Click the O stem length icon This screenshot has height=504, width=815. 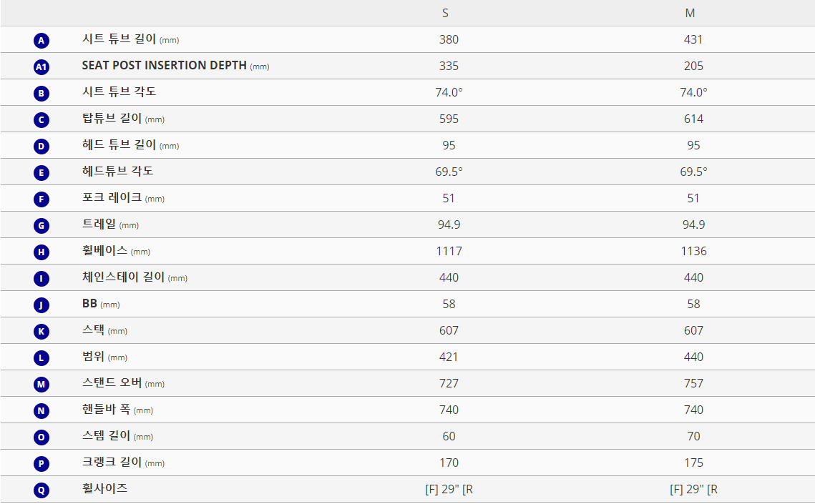tap(42, 438)
